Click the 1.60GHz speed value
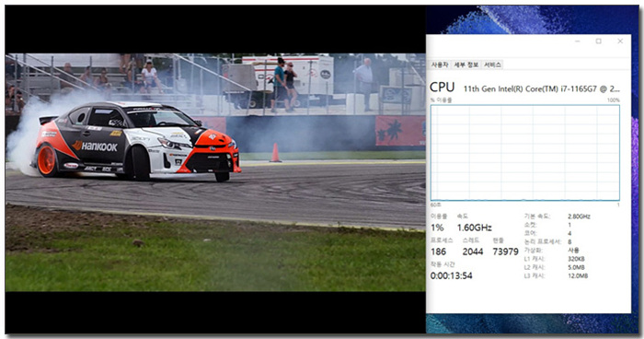 click(475, 228)
